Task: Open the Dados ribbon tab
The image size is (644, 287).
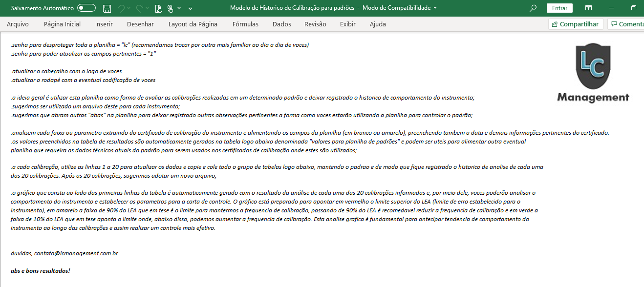Action: [x=281, y=24]
